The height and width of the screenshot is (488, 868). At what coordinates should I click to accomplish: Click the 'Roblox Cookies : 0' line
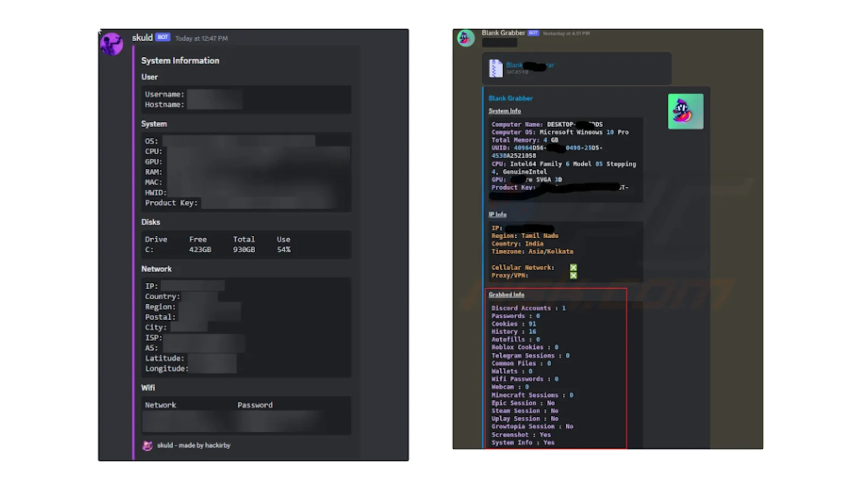point(525,347)
